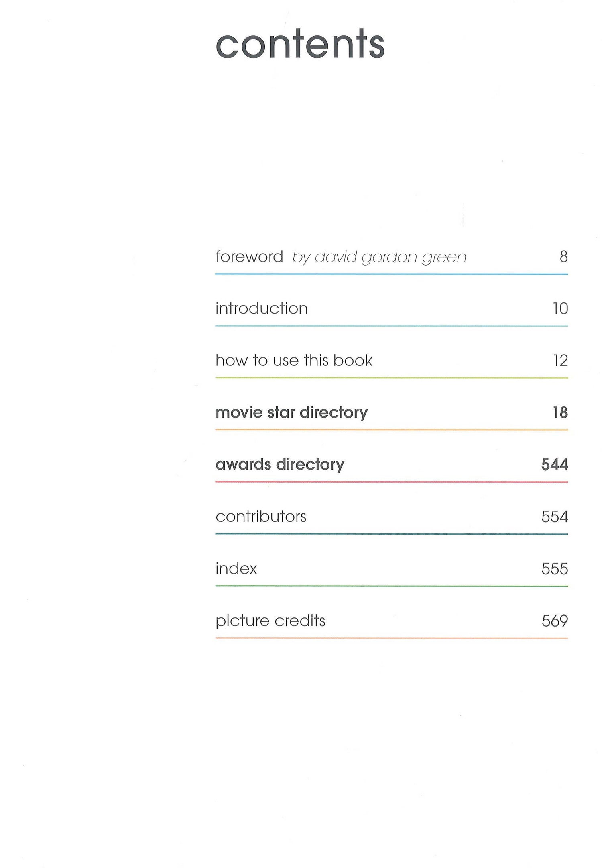Click the bold page number 544

point(554,464)
